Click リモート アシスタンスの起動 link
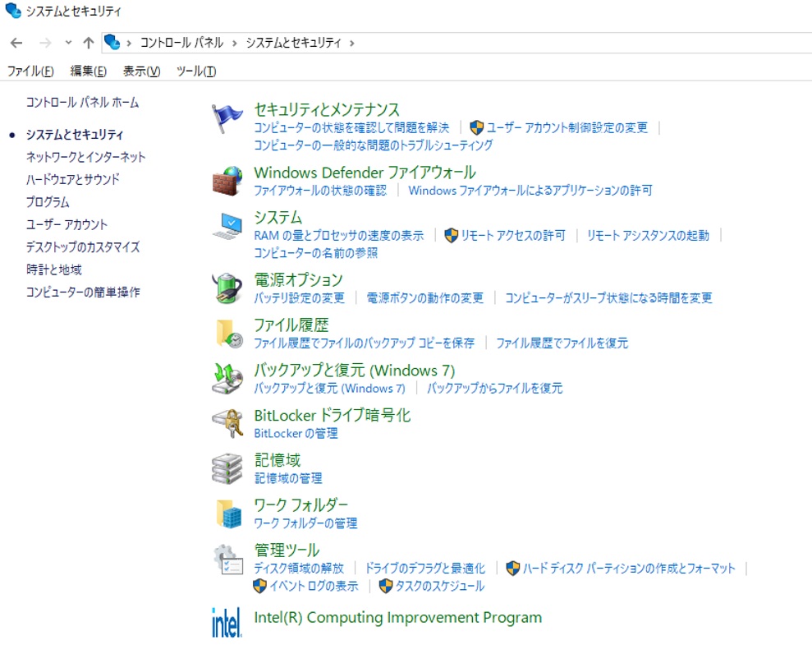This screenshot has width=812, height=654. pos(648,235)
